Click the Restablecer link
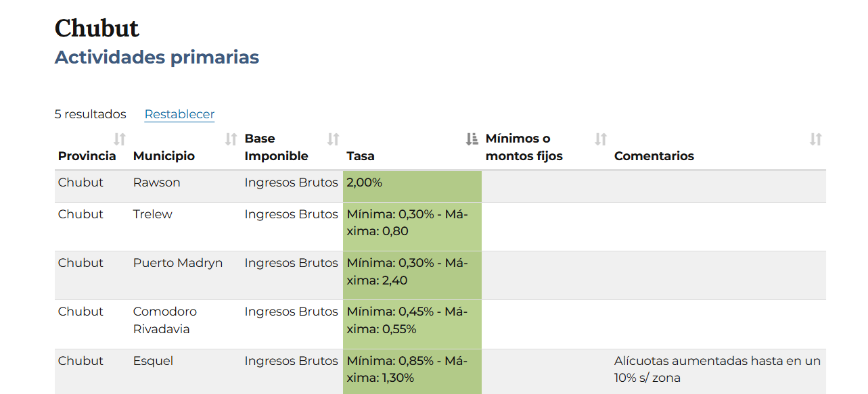 point(179,114)
